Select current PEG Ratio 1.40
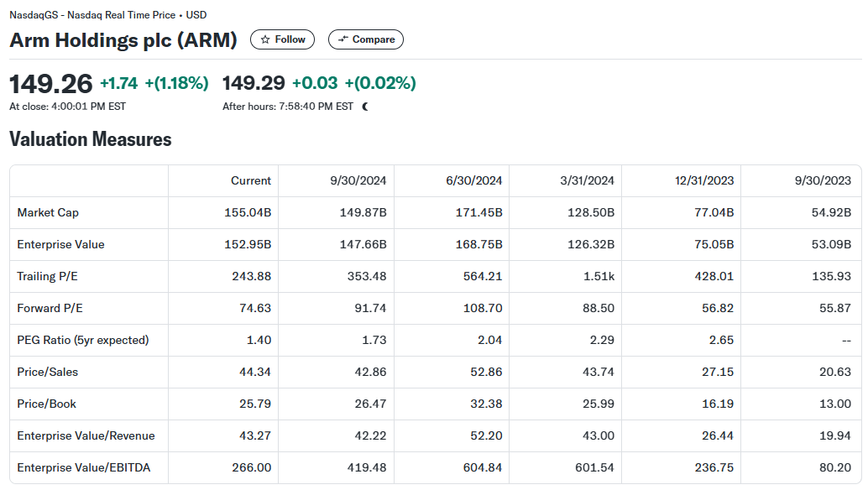The width and height of the screenshot is (868, 490). 259,340
